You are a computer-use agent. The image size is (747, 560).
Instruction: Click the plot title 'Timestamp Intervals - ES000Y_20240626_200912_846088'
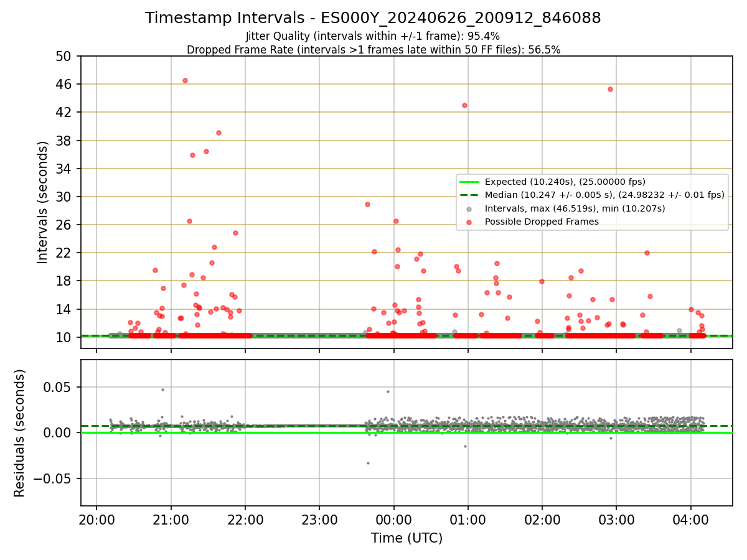coord(373,18)
